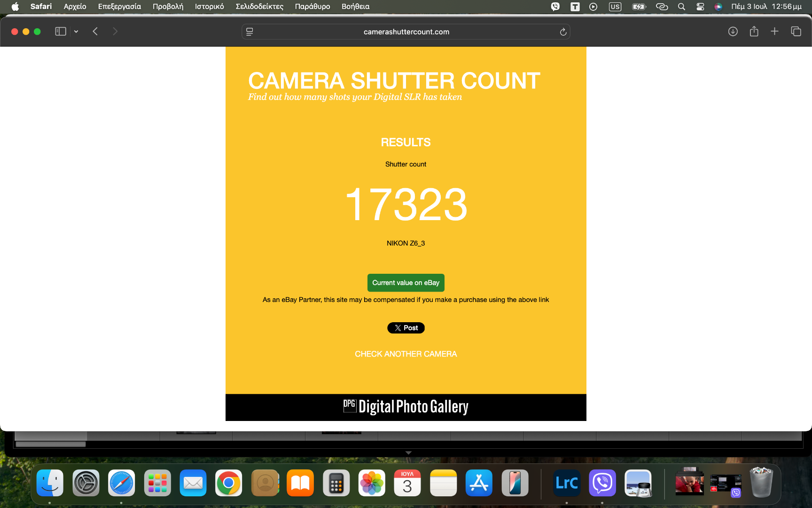Open the Safari menu
This screenshot has width=812, height=508.
[41, 7]
